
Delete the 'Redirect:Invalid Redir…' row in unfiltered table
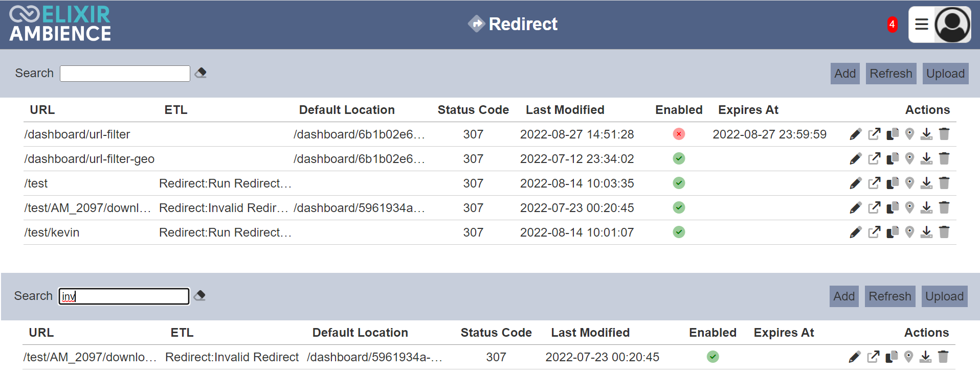944,208
